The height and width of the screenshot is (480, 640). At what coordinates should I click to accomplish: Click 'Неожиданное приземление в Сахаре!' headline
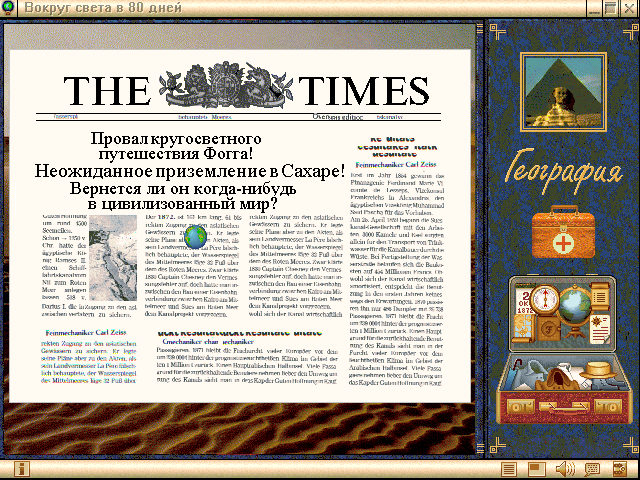coord(190,171)
